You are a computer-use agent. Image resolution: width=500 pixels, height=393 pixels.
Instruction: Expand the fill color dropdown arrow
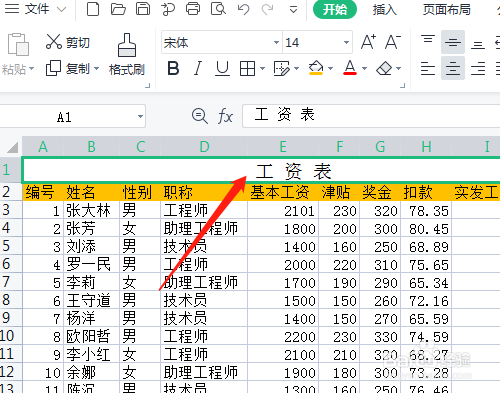(330, 69)
